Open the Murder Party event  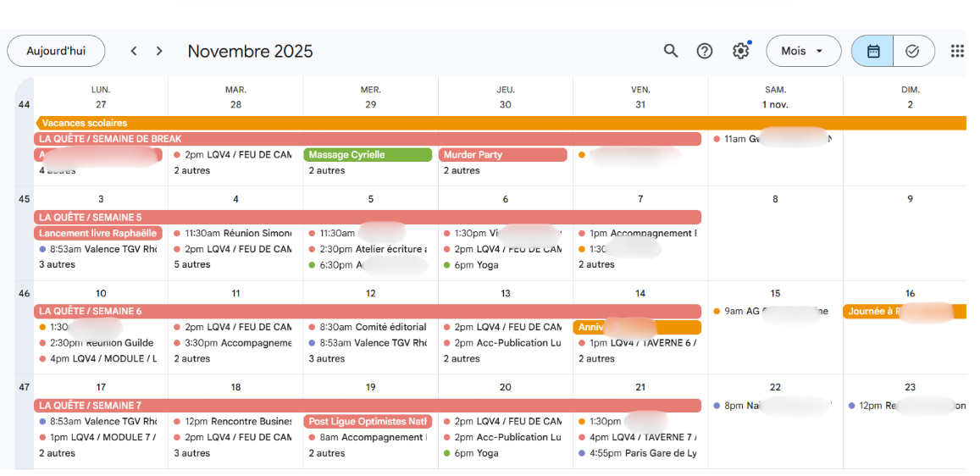point(503,155)
